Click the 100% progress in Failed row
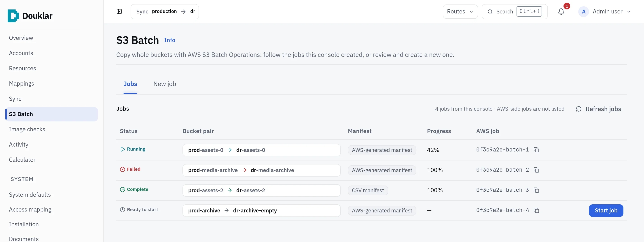Viewport: 644px width, 242px height. coord(434,170)
